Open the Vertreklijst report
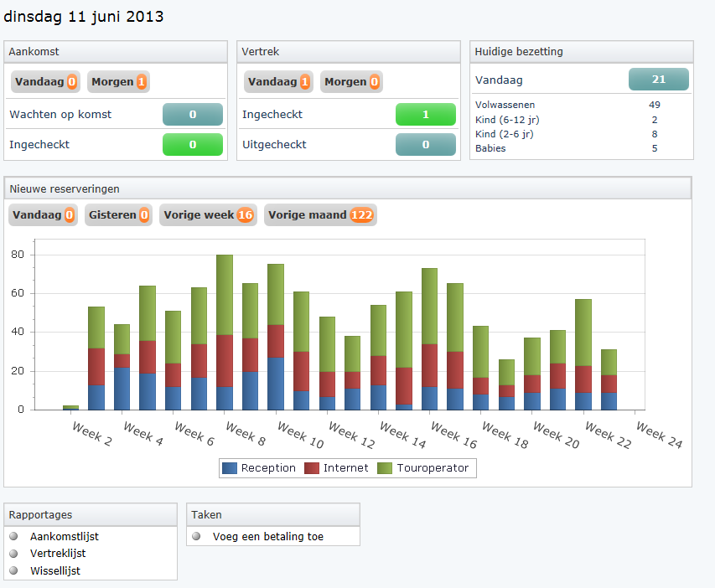715x588 pixels. [58, 554]
